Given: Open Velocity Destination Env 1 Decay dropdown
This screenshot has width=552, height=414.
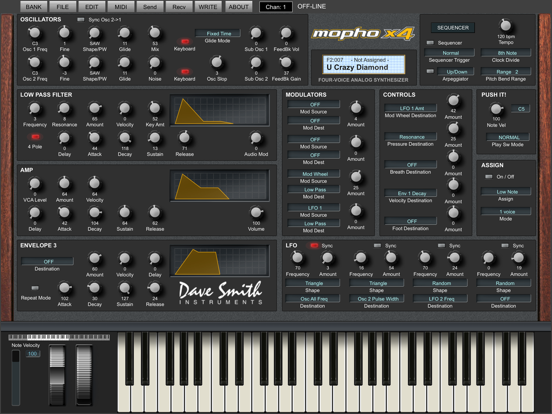Looking at the screenshot, I should [410, 193].
